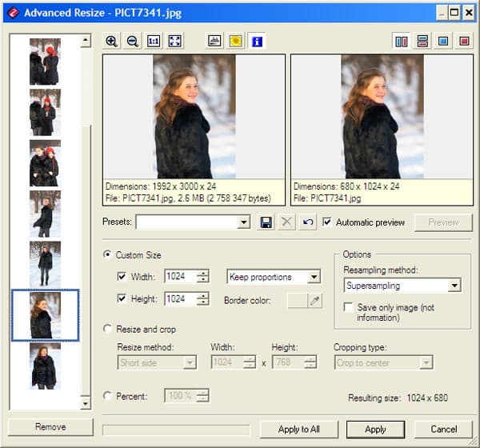
Task: Select the Percent radio button
Action: tap(107, 396)
